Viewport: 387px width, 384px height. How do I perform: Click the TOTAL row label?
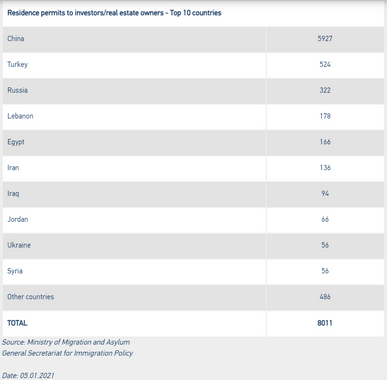17,323
